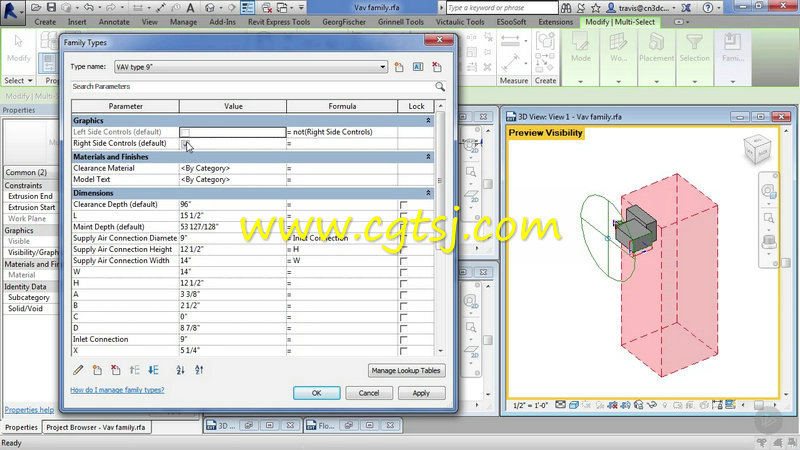Click the Detail Level icon in view control bar

[560, 405]
